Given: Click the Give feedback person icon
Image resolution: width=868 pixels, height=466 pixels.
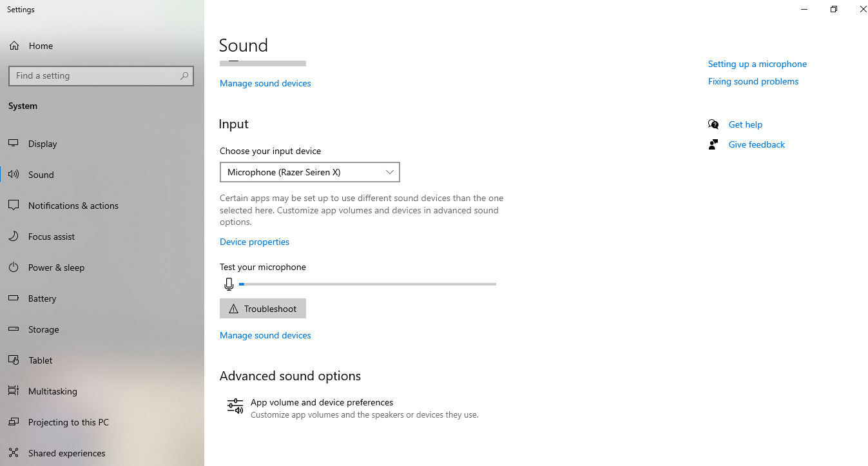Looking at the screenshot, I should point(713,144).
